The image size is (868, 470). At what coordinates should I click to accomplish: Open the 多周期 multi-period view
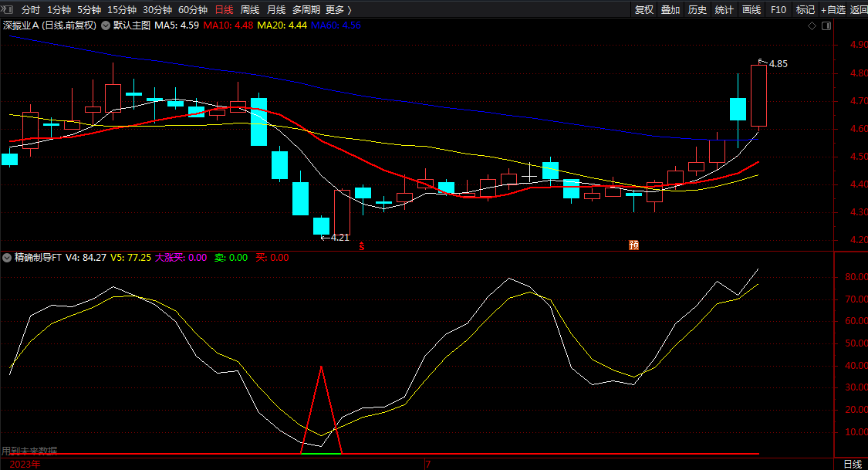pyautogui.click(x=306, y=10)
